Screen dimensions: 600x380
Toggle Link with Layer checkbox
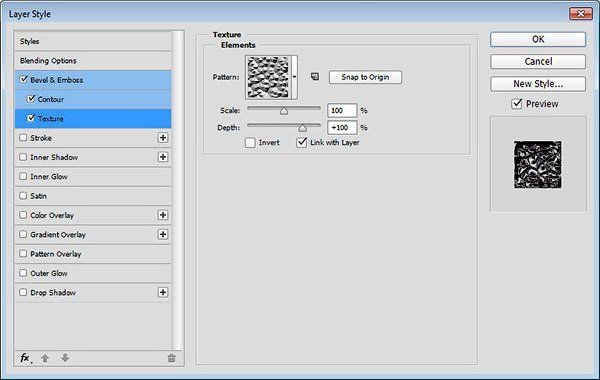coord(302,142)
